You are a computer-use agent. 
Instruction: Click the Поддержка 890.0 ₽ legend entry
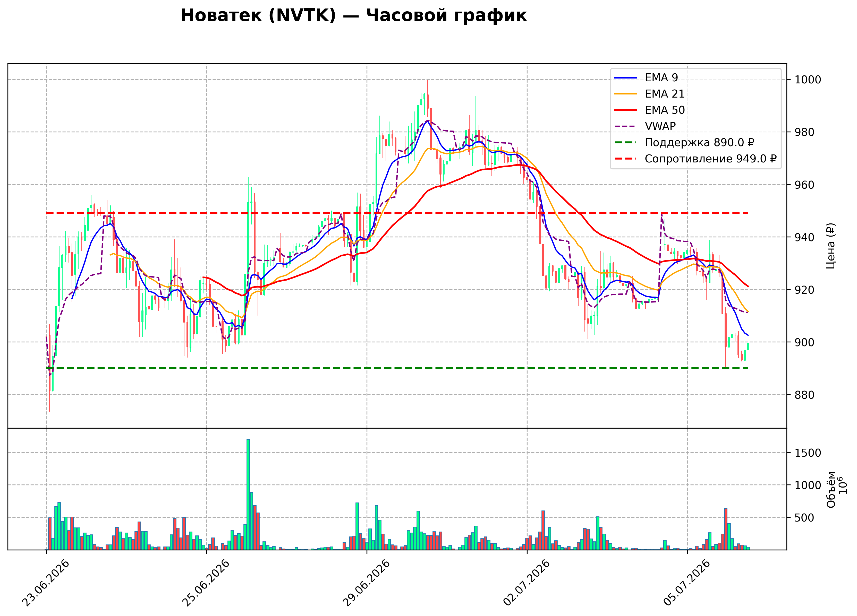pos(684,142)
